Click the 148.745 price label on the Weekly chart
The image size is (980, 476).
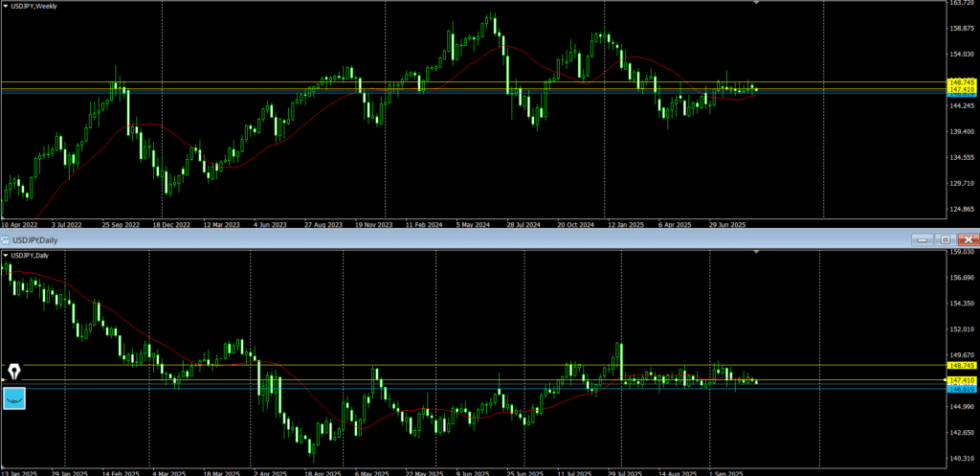961,82
